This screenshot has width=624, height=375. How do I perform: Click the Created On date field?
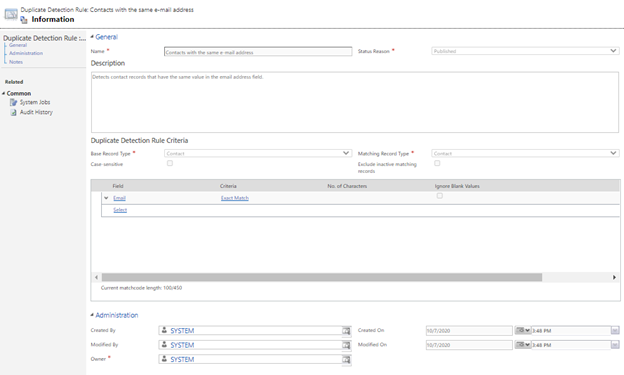tap(469, 331)
